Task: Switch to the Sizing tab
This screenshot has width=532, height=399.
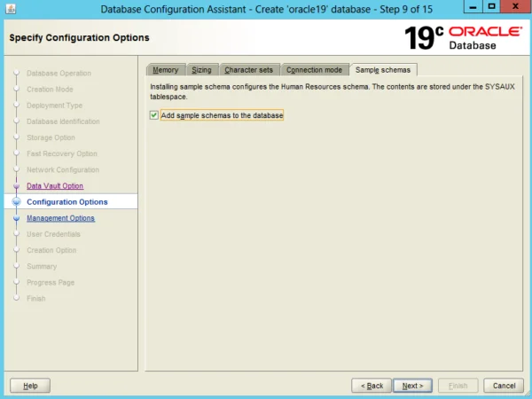Action: pyautogui.click(x=201, y=70)
